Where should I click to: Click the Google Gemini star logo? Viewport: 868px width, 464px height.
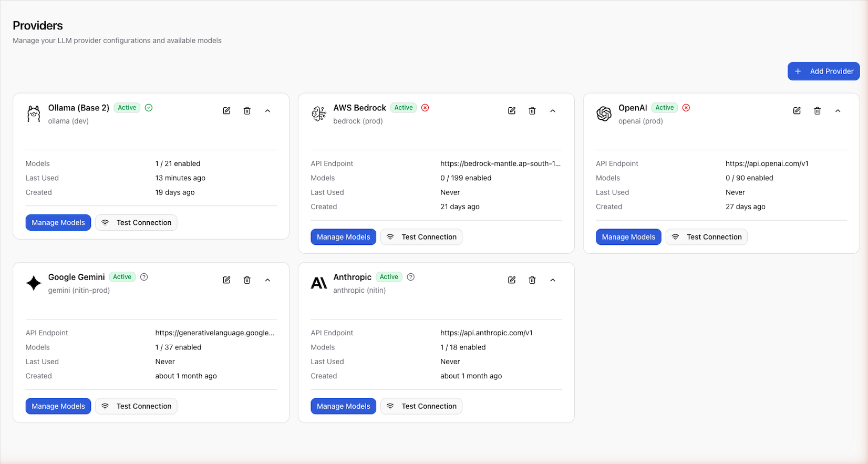[x=34, y=283]
